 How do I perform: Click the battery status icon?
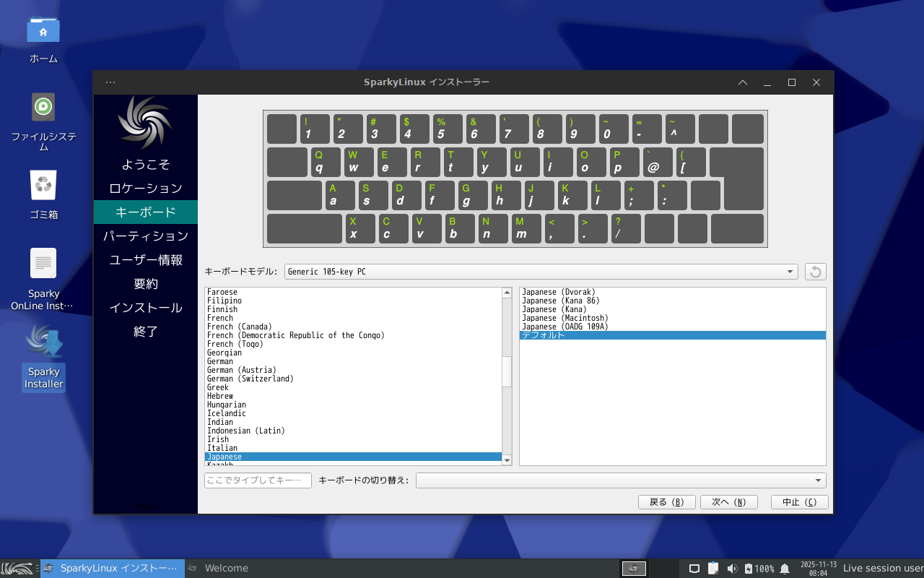tap(749, 569)
